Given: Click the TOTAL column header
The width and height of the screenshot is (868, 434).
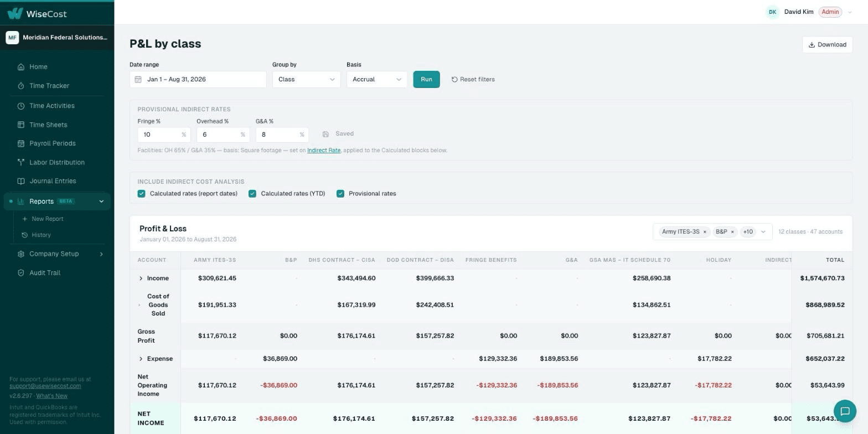Looking at the screenshot, I should coord(835,260).
